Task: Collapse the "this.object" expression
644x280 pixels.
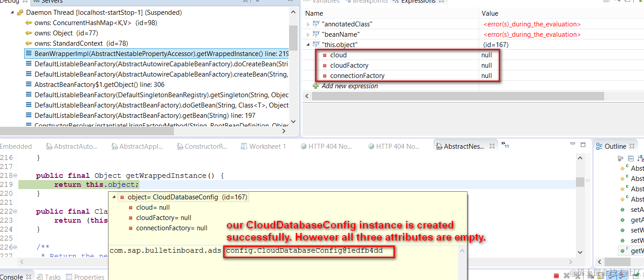Action: [x=308, y=44]
